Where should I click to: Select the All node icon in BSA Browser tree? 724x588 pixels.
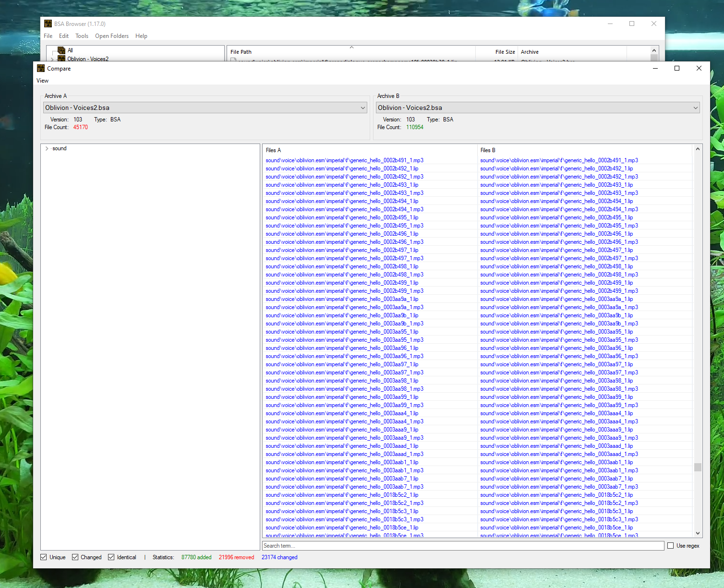click(x=61, y=50)
